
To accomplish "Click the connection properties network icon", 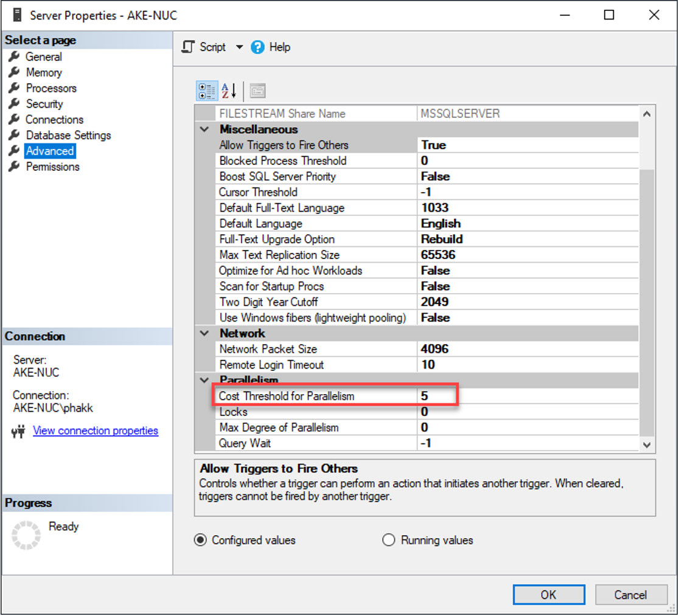I will 18,431.
